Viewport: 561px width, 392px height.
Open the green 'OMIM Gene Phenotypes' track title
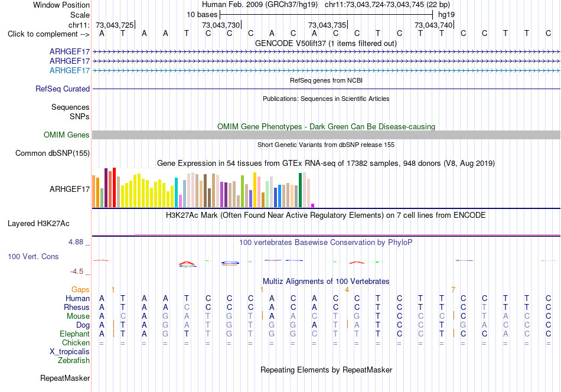(326, 126)
